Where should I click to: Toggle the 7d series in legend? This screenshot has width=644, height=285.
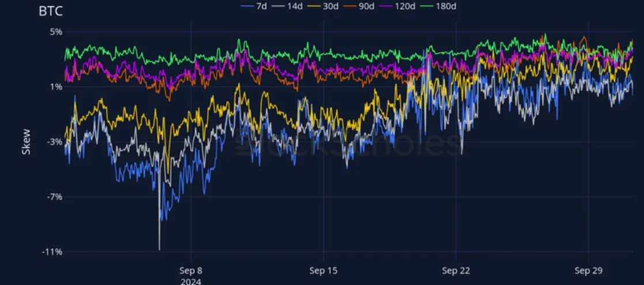click(x=255, y=6)
